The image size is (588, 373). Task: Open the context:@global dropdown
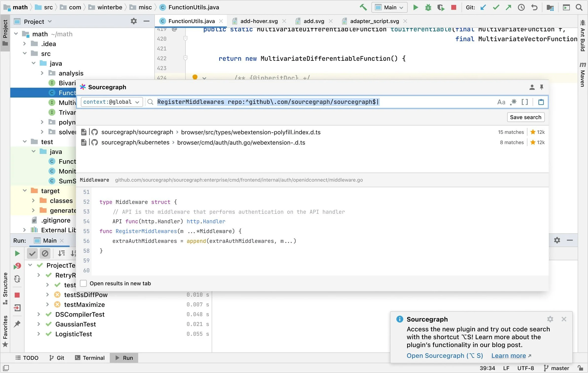tap(112, 102)
